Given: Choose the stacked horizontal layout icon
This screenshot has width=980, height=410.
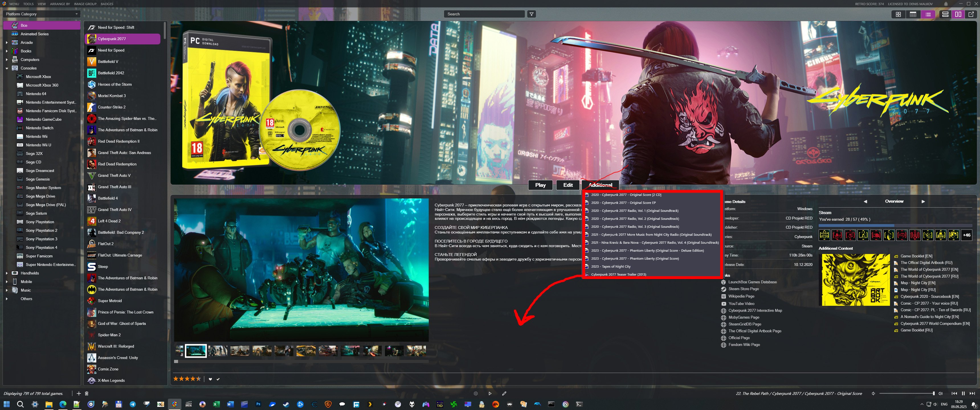Looking at the screenshot, I should [x=945, y=14].
